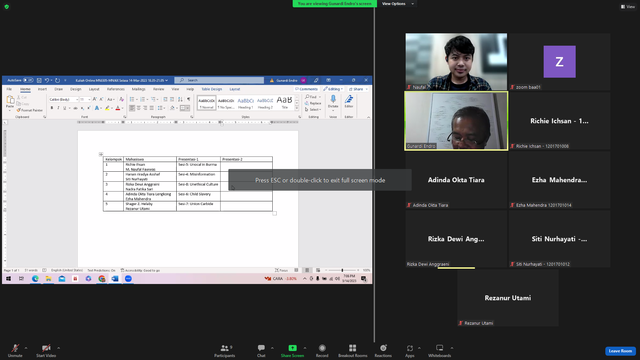Switch to the Review ribbon tab
This screenshot has width=640, height=360.
(x=158, y=89)
